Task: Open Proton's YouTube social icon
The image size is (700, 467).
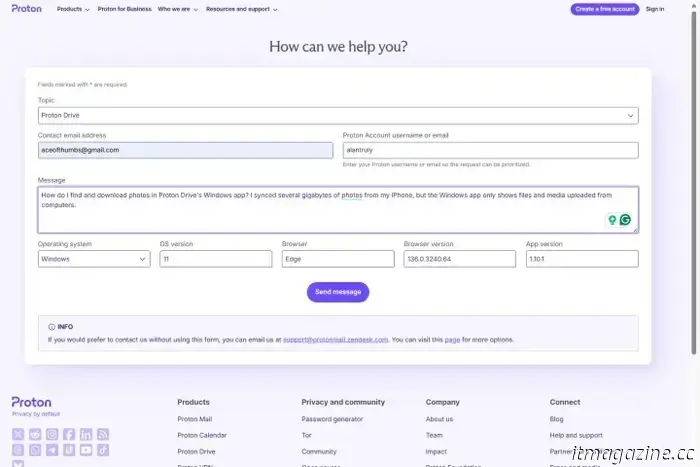Action: point(86,450)
